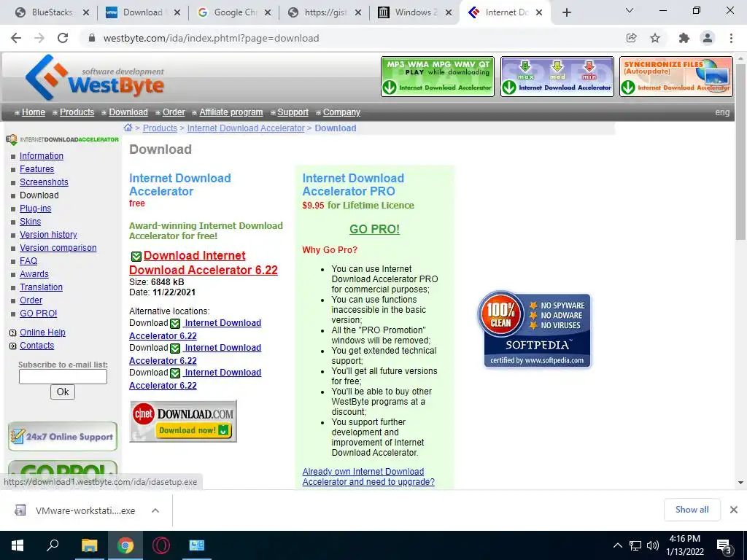Click Download Internet Download Accelerator 6.22 red link
Screen dimensions: 747x560
coord(204,262)
